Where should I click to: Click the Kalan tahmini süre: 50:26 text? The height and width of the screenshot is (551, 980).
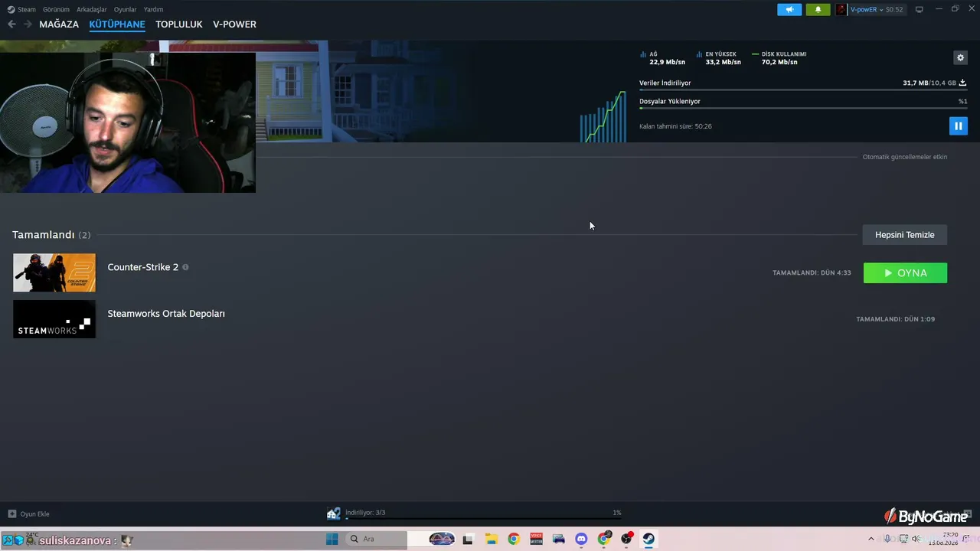coord(675,126)
